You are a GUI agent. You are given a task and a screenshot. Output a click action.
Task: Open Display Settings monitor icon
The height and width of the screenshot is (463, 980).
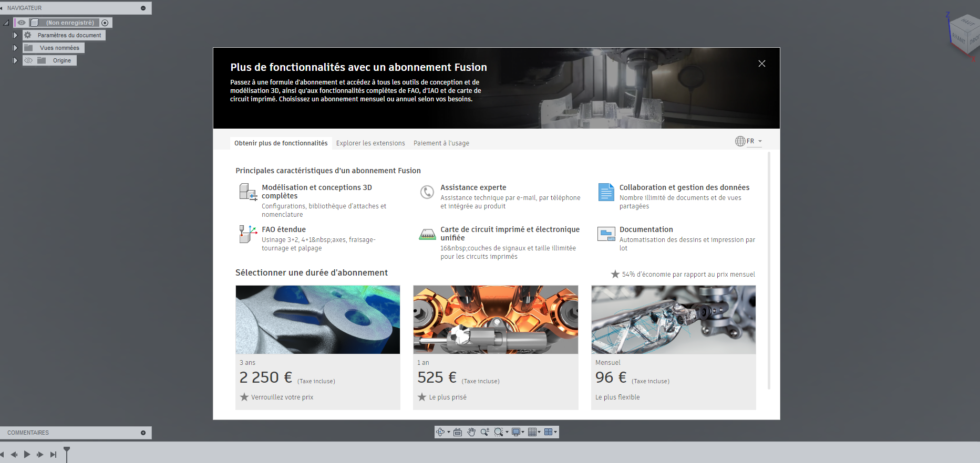pyautogui.click(x=516, y=432)
